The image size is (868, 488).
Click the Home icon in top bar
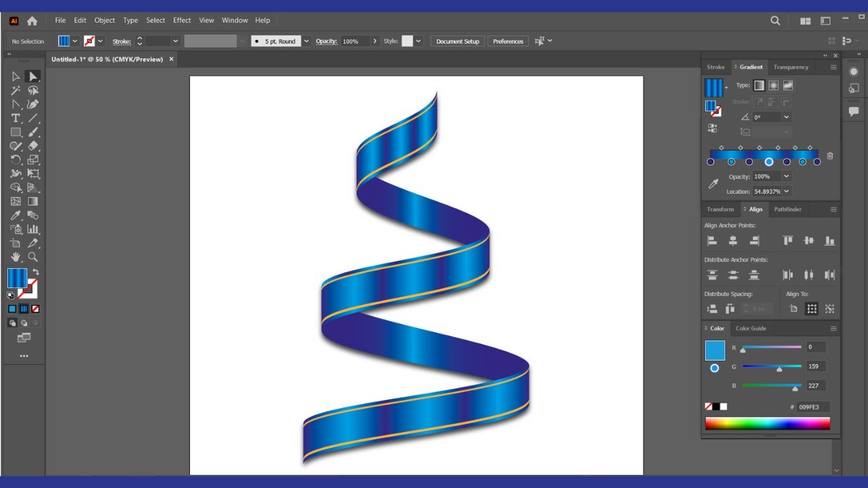tap(32, 21)
